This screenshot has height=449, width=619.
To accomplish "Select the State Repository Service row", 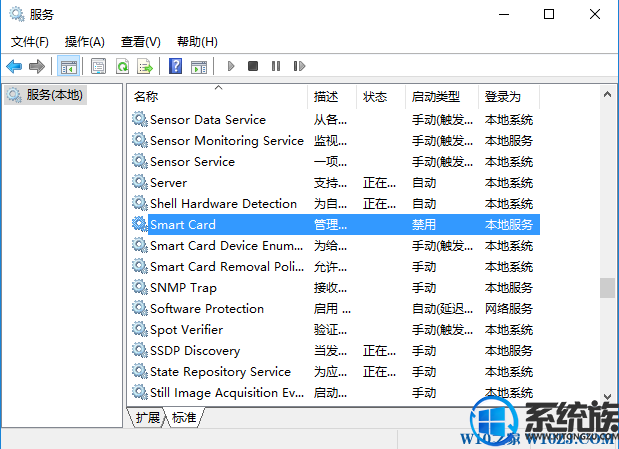I will pyautogui.click(x=336, y=372).
